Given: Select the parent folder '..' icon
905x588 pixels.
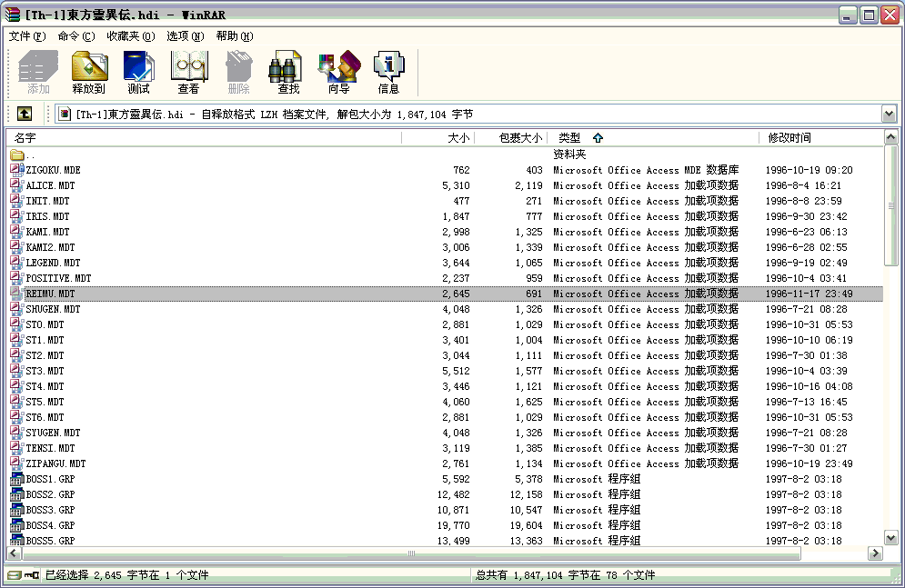Looking at the screenshot, I should click(16, 154).
